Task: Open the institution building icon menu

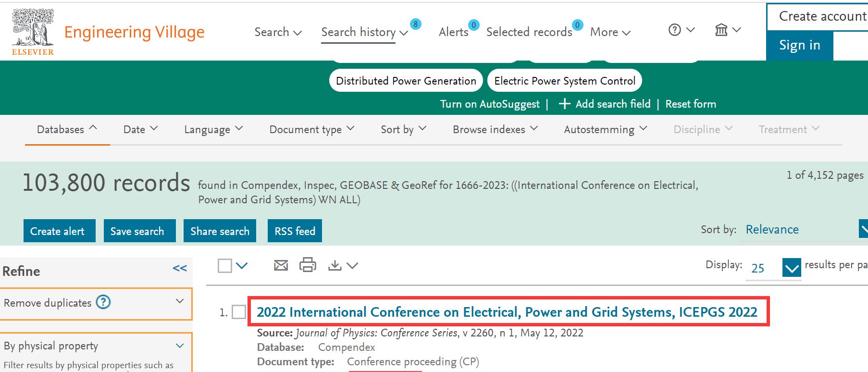Action: pos(721,30)
